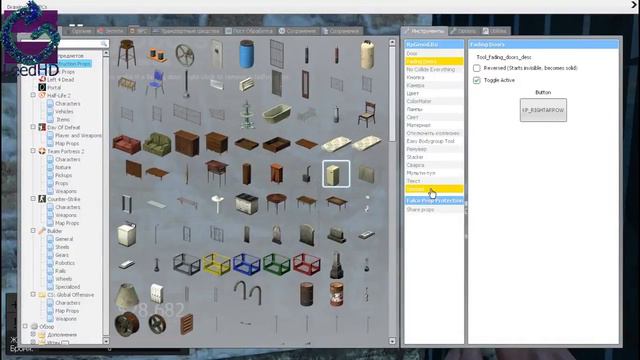Screen dimensions: 640x360
Task: Switch to the NPC tab
Action: pyautogui.click(x=139, y=31)
